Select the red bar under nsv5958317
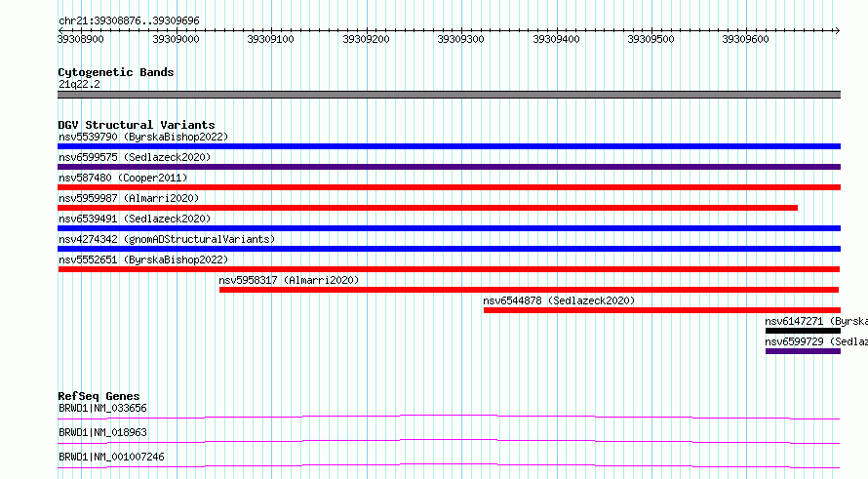The image size is (868, 479). (x=530, y=290)
